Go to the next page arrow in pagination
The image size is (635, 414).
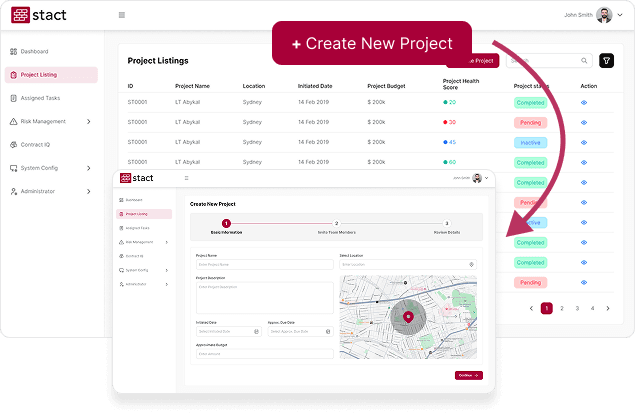click(x=608, y=308)
